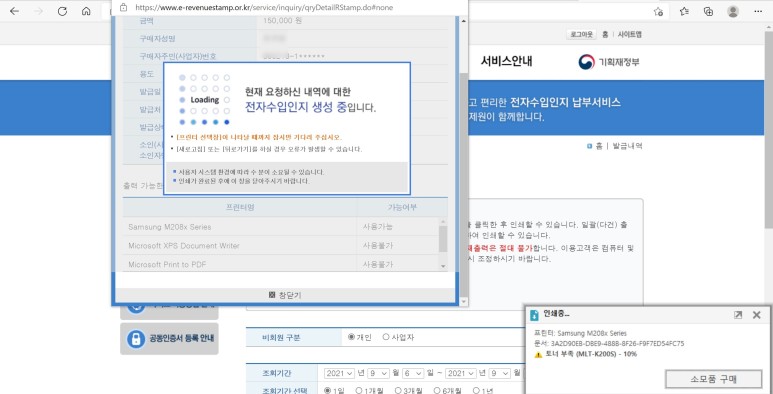Click the 로그아웃 button
Screen dimensions: 773x394
[x=581, y=35]
